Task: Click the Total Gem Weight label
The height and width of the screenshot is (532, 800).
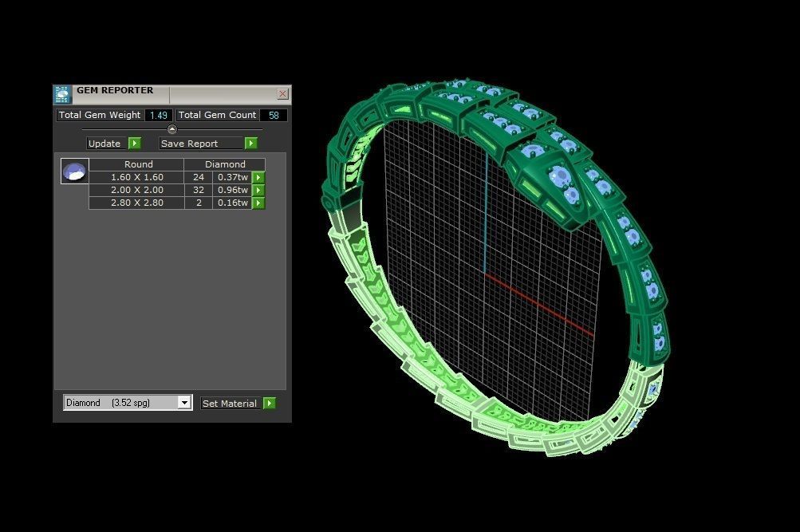Action: pyautogui.click(x=100, y=116)
